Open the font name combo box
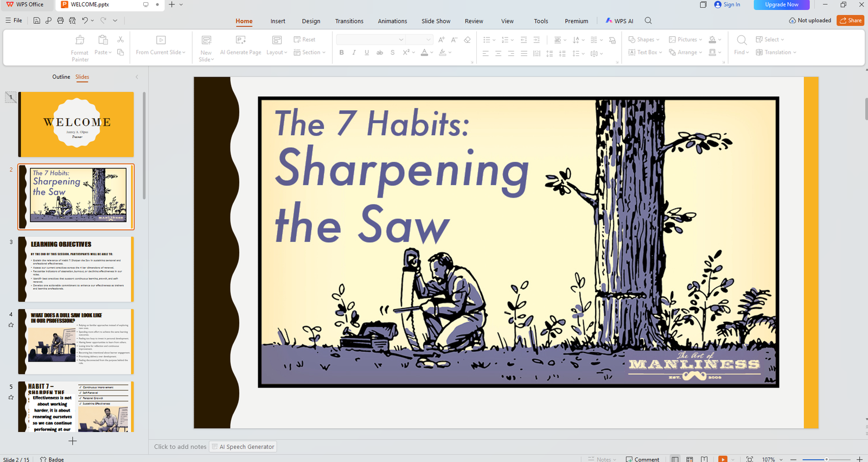This screenshot has height=462, width=868. [371, 40]
